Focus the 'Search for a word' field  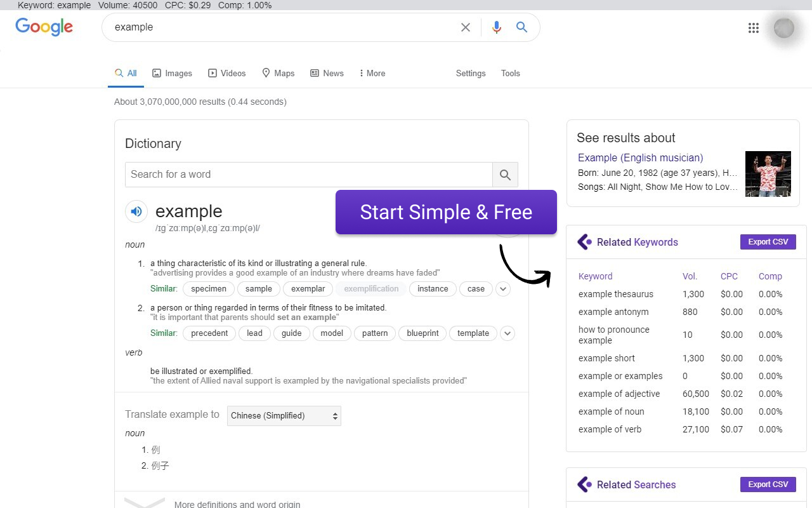pyautogui.click(x=309, y=175)
